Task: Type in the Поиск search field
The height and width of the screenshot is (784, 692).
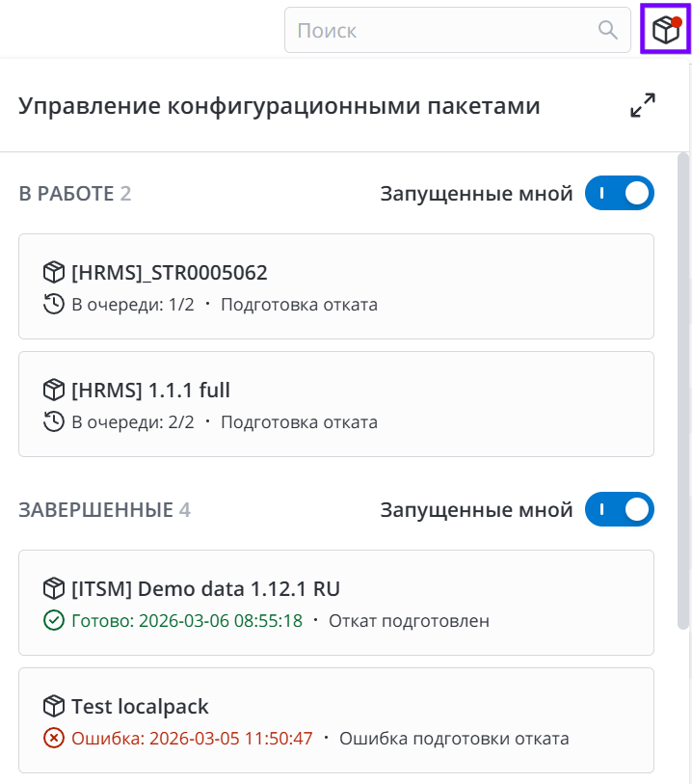Action: [x=443, y=31]
